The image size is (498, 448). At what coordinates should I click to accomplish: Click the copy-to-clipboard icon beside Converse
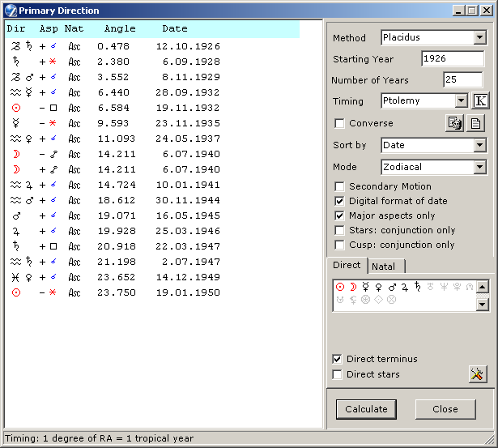click(454, 123)
